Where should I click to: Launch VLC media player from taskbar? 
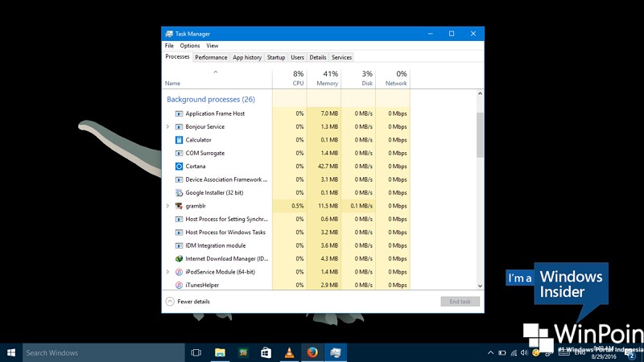click(x=290, y=352)
